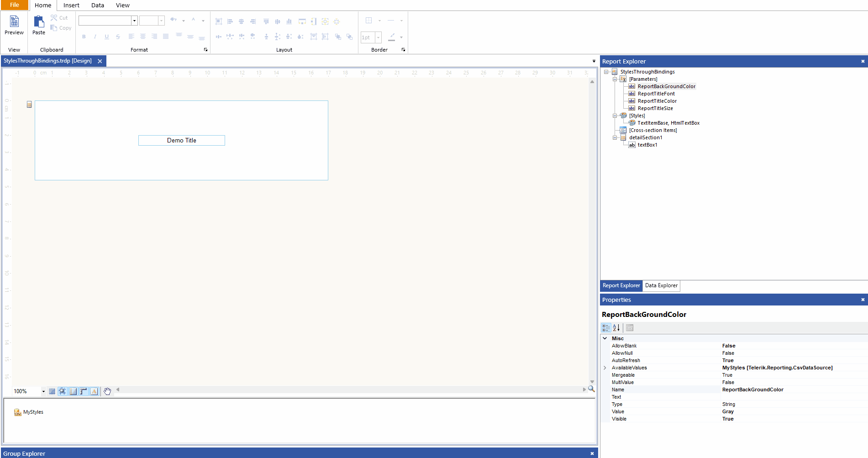Select the Demo Title text box
Screen dimensions: 868x458
(182, 141)
